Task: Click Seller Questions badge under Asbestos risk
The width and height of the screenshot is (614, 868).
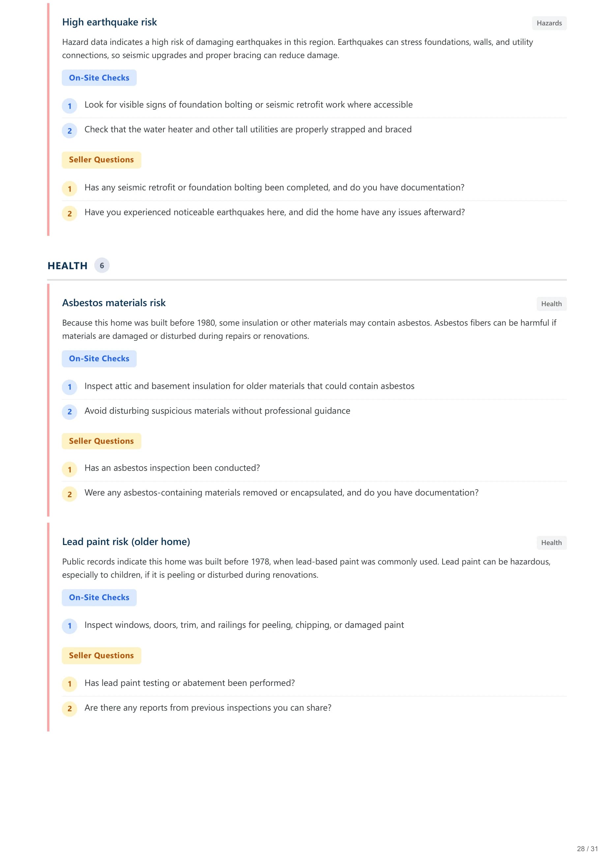Action: (x=101, y=441)
